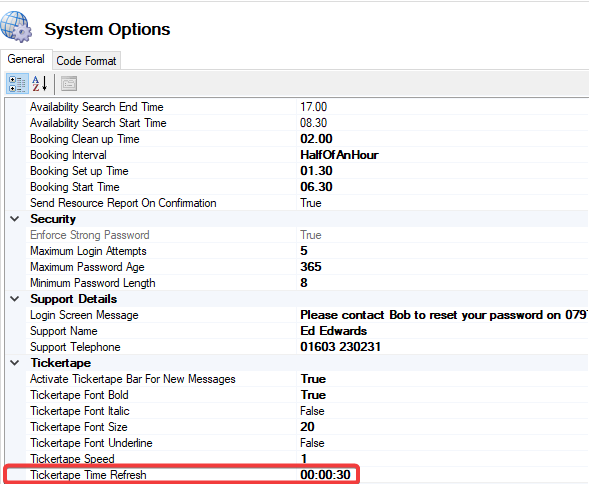Click the Property Pages toolbar icon
This screenshot has height=484, width=589.
(69, 84)
